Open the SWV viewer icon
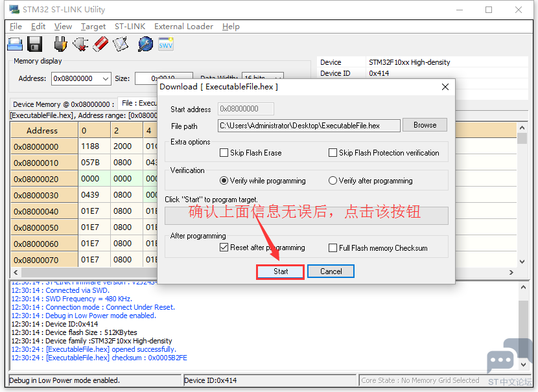The image size is (538, 392). coord(166,44)
